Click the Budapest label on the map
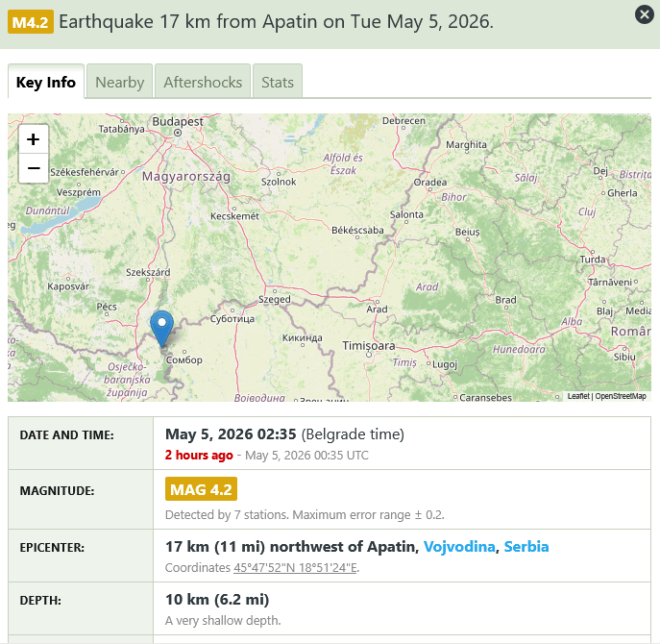This screenshot has height=644, width=660. tap(178, 122)
